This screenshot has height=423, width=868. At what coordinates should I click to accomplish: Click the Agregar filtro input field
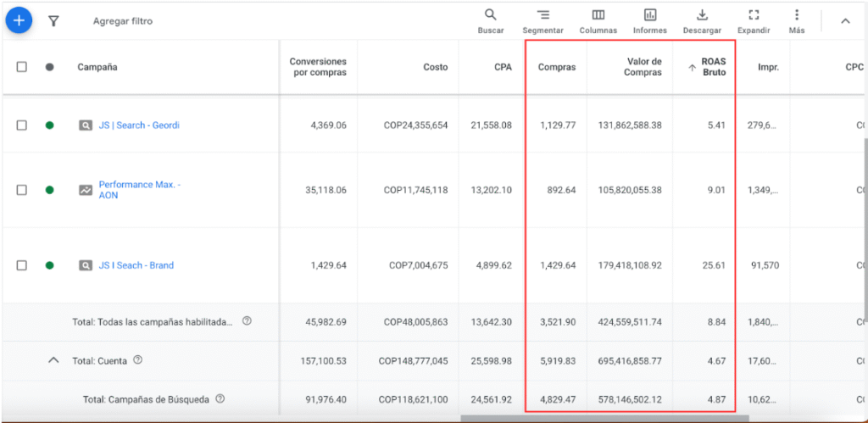tap(123, 21)
